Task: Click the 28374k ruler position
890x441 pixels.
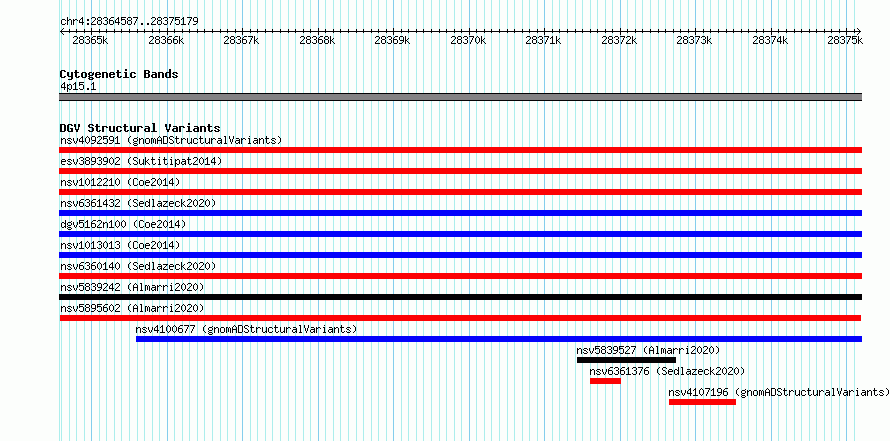Action: click(770, 40)
